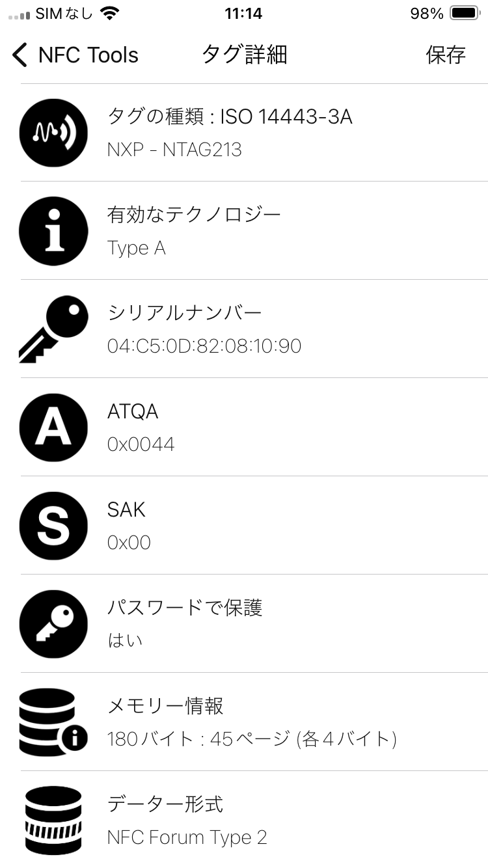Screen dimensions: 488x868
Task: Open the タグの種類 ISO 14443-3A row
Action: pyautogui.click(x=254, y=133)
